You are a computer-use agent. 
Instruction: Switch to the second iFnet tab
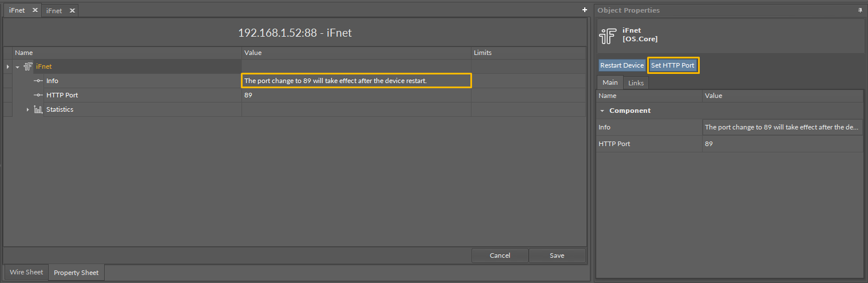coord(55,10)
